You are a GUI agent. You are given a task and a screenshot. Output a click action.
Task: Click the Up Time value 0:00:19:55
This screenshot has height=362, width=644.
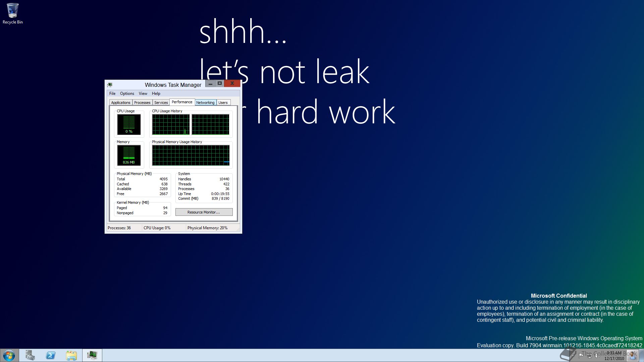(220, 194)
